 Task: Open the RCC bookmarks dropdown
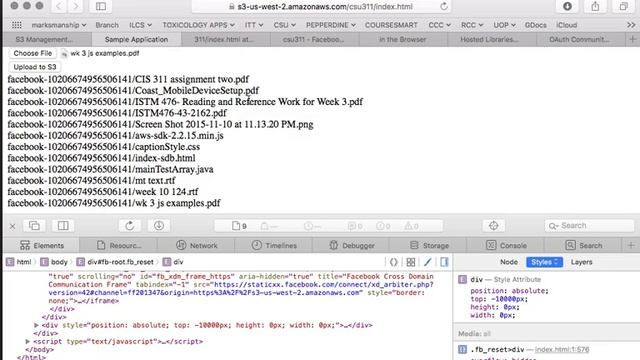472,25
